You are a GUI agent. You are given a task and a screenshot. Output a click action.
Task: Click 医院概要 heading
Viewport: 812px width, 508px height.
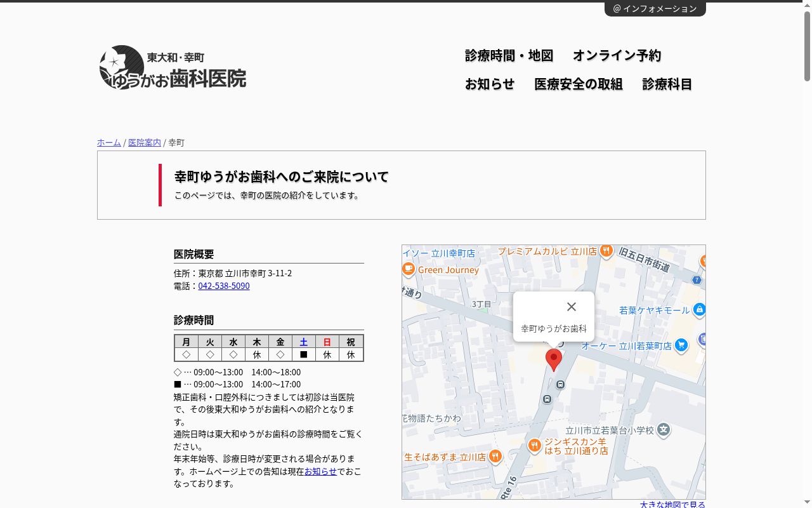coord(194,254)
